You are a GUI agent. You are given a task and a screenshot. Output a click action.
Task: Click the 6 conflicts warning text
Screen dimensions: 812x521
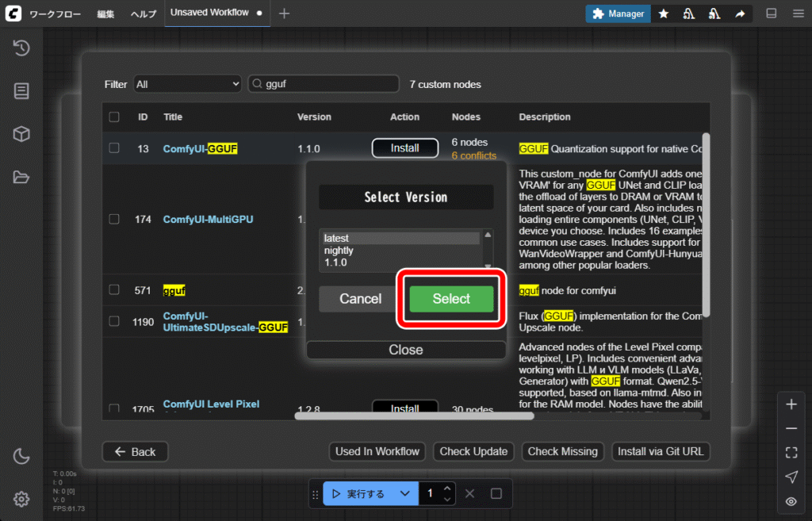pyautogui.click(x=474, y=155)
